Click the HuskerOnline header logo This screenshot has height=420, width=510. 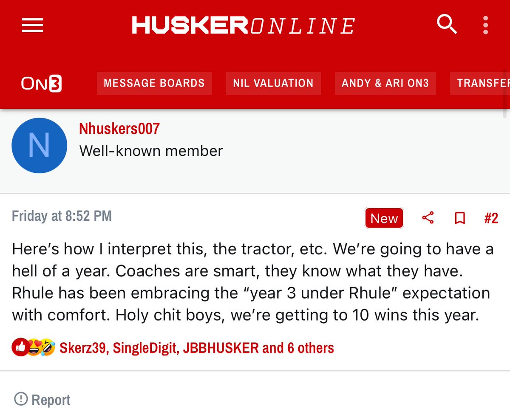click(x=243, y=26)
